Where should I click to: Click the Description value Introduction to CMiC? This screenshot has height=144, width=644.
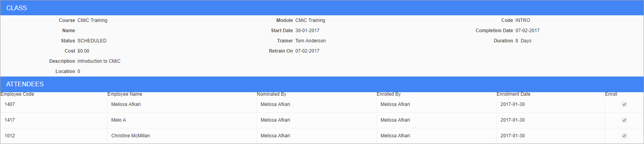[99, 61]
